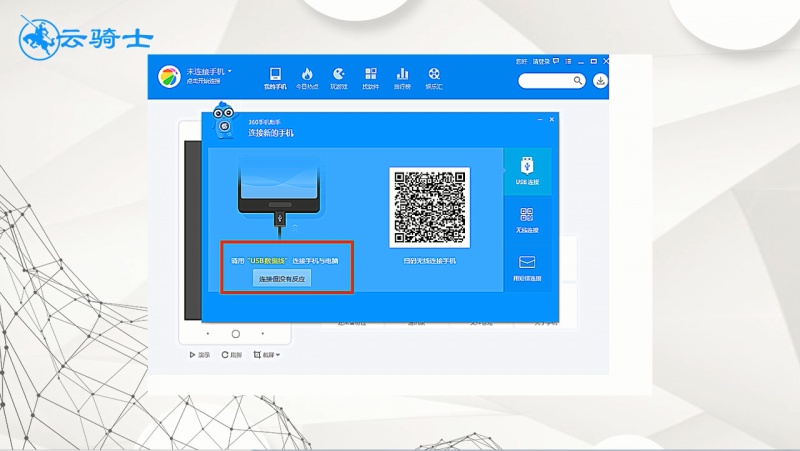
Task: Close the 连接新的手机 dialog
Action: click(552, 119)
